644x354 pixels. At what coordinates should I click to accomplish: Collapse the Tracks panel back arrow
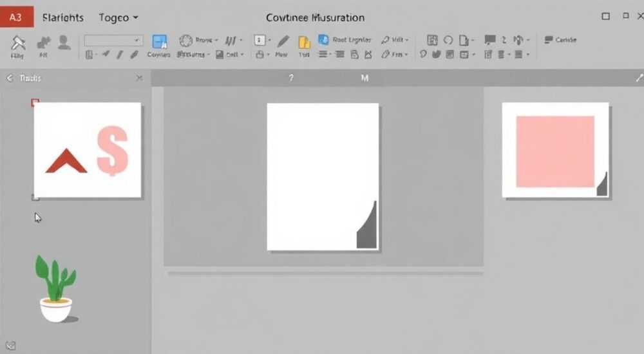[10, 78]
